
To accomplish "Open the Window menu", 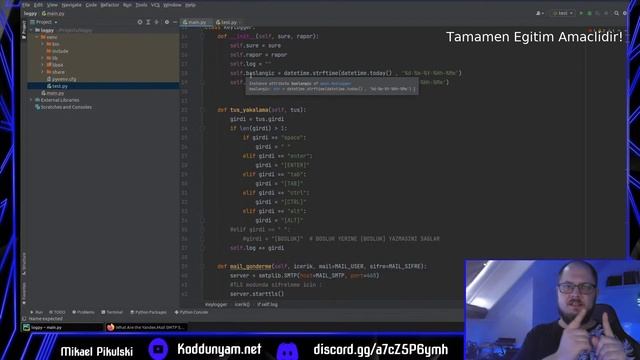I will (172, 5).
